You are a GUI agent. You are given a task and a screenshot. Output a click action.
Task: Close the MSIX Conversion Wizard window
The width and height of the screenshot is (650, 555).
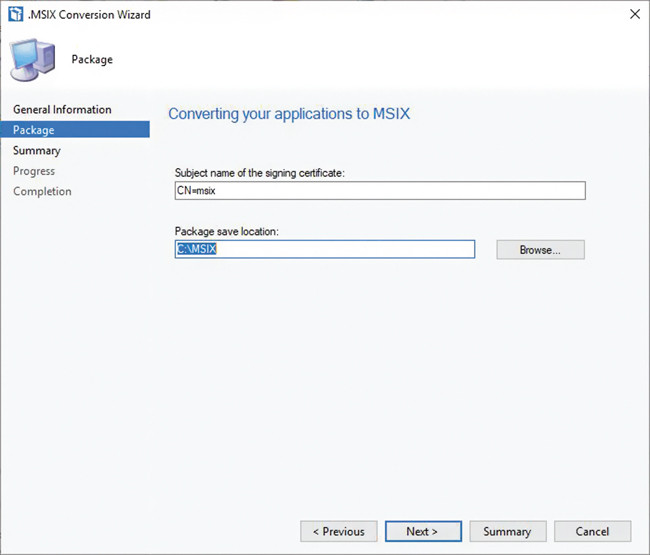633,14
